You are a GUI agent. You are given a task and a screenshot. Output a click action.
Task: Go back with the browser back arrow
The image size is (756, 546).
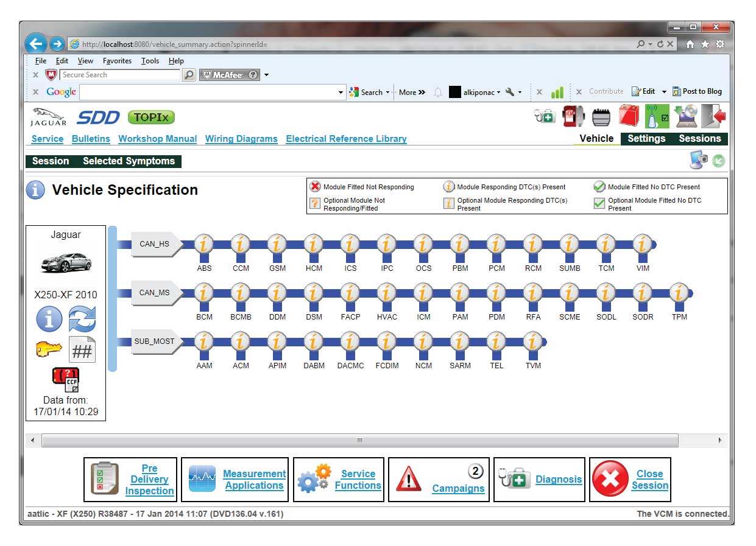coord(36,44)
